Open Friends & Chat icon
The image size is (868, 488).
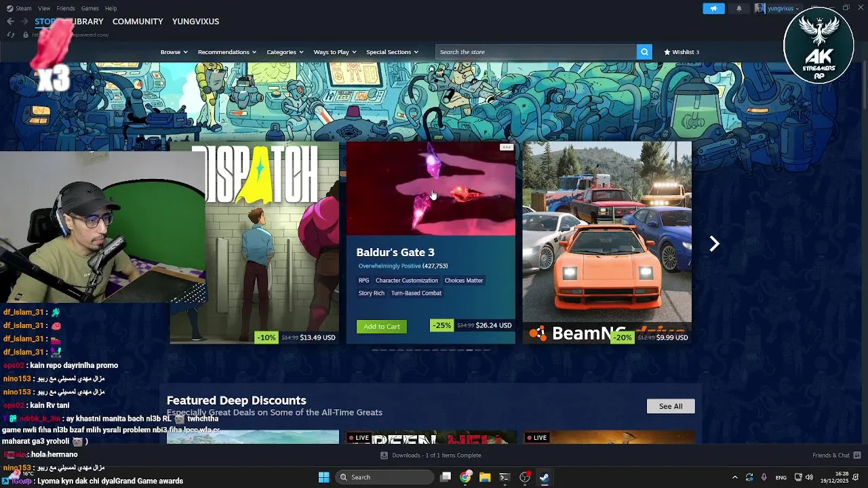point(857,455)
